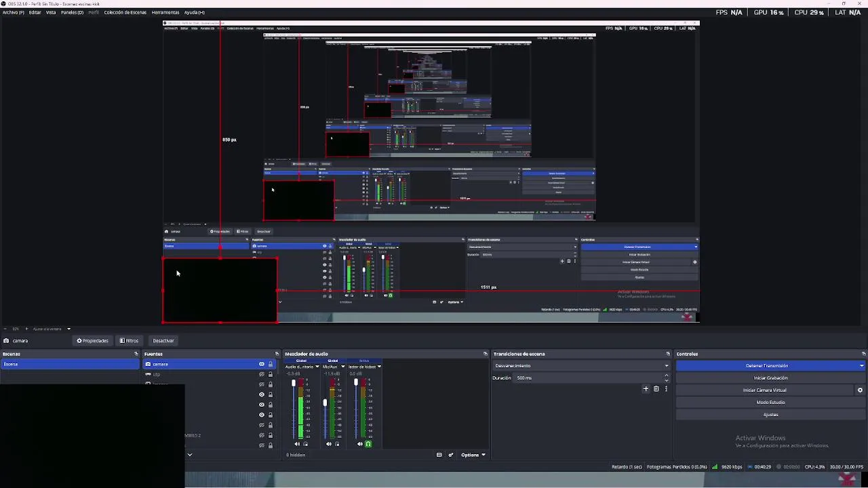Screen dimensions: 868x488
Task: Click lector de videos volume slider
Action: tap(356, 409)
